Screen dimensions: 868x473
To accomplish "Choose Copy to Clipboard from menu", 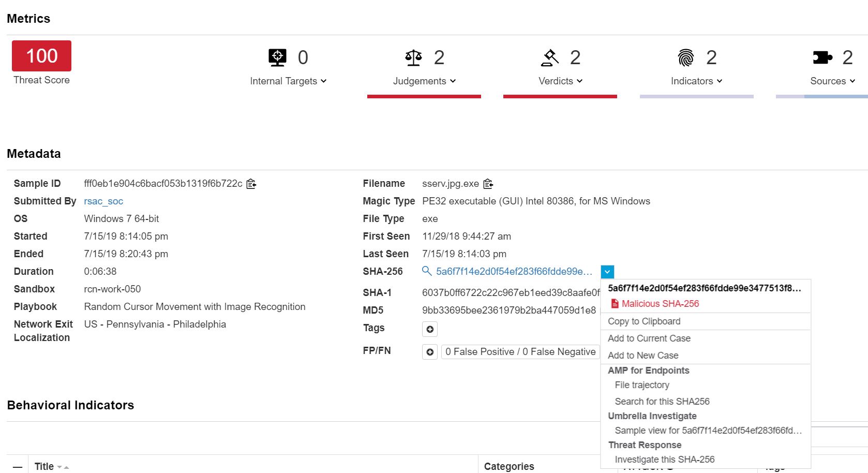I will click(644, 321).
